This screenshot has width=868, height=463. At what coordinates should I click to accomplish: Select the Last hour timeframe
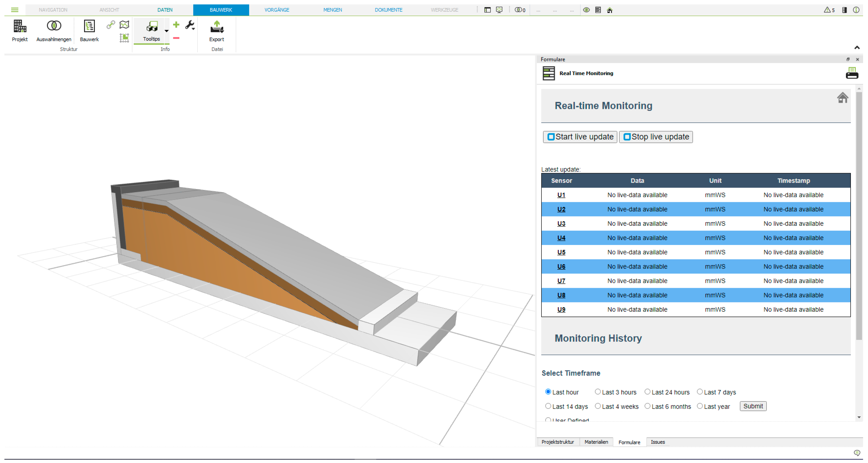548,392
